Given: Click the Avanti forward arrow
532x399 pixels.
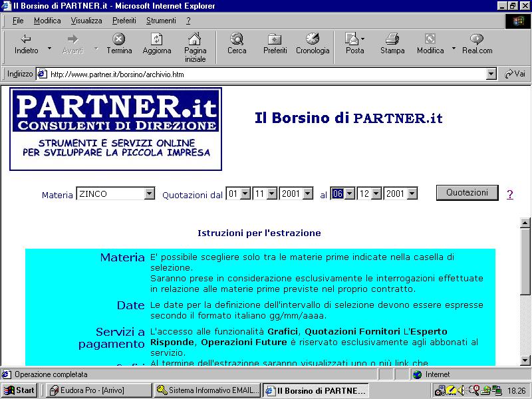Looking at the screenshot, I should tap(72, 44).
